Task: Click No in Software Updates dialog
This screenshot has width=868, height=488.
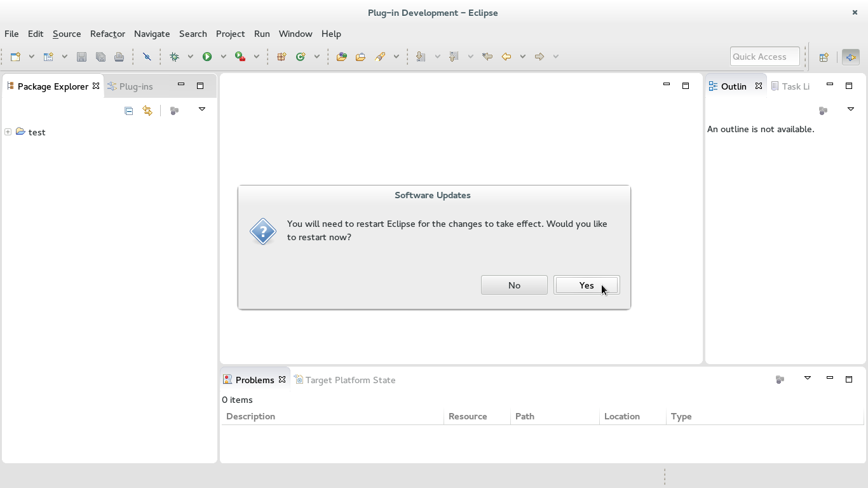Action: [514, 285]
